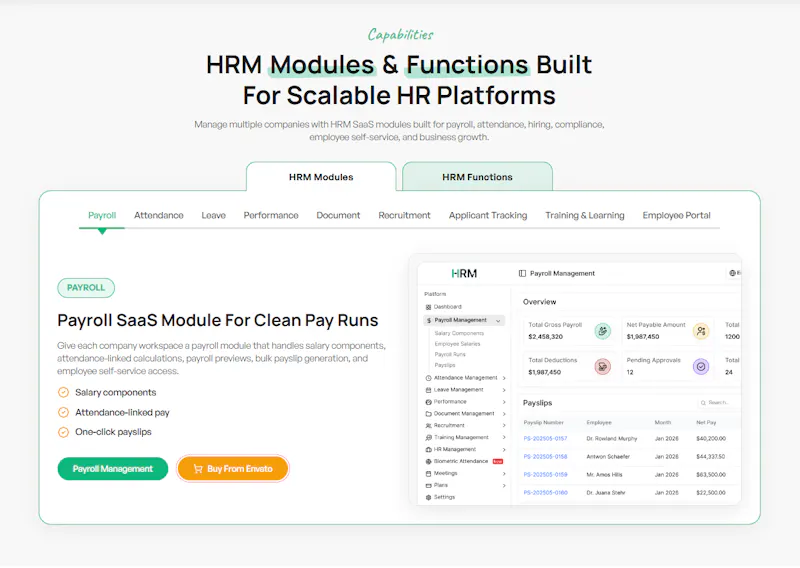Screen dimensions: 800x568
Task: Click the Meetings calendar icon
Action: pyautogui.click(x=428, y=474)
